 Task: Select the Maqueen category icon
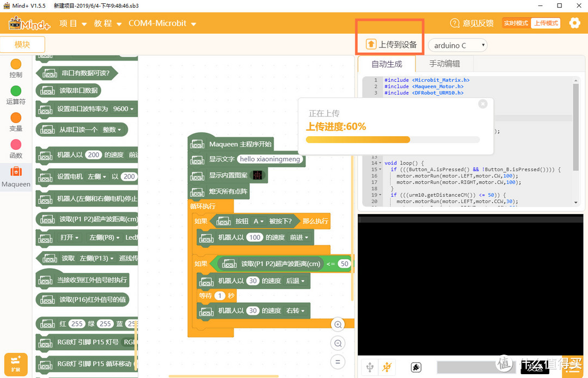click(x=16, y=172)
